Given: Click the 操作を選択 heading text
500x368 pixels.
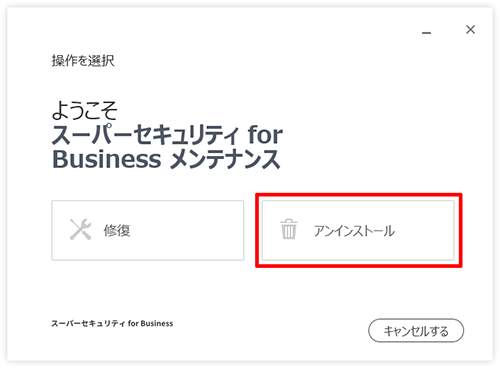Looking at the screenshot, I should point(83,61).
